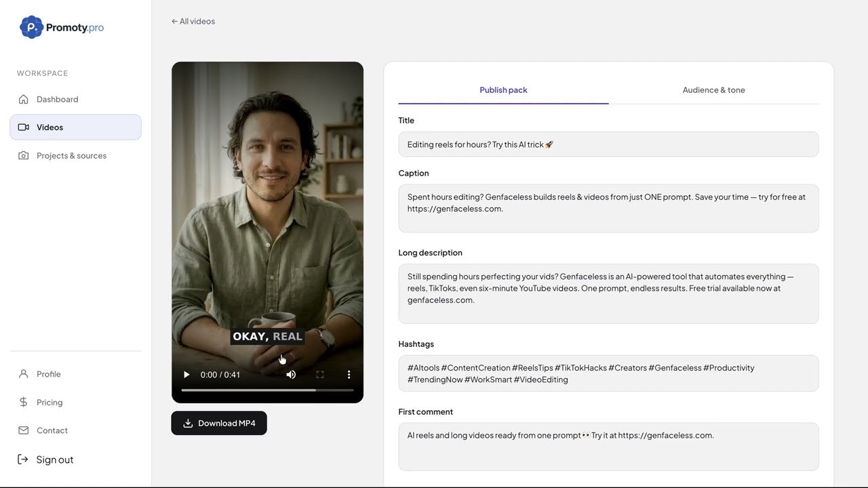
Task: Switch to the Publish pack tab
Action: click(503, 90)
